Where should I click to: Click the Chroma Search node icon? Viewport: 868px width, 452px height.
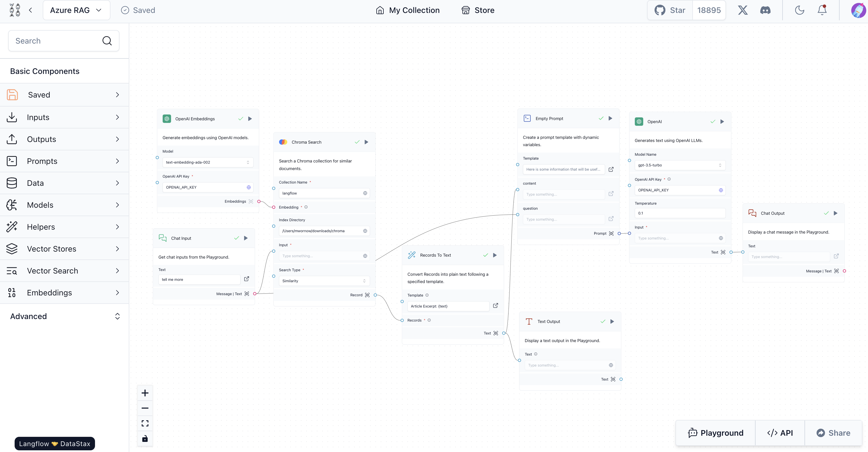coord(283,143)
